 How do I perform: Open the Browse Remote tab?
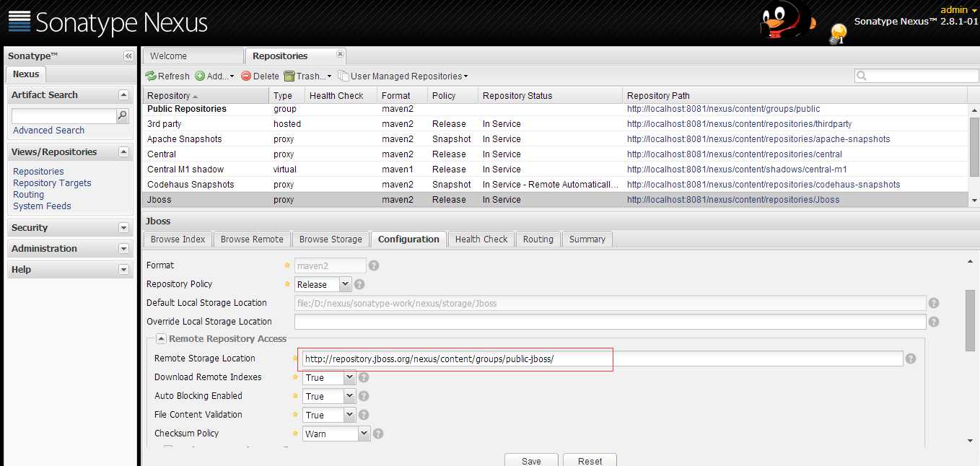point(252,239)
